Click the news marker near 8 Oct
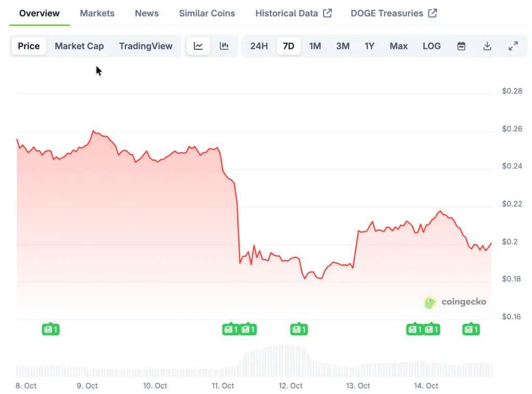This screenshot has height=394, width=532. coord(50,329)
